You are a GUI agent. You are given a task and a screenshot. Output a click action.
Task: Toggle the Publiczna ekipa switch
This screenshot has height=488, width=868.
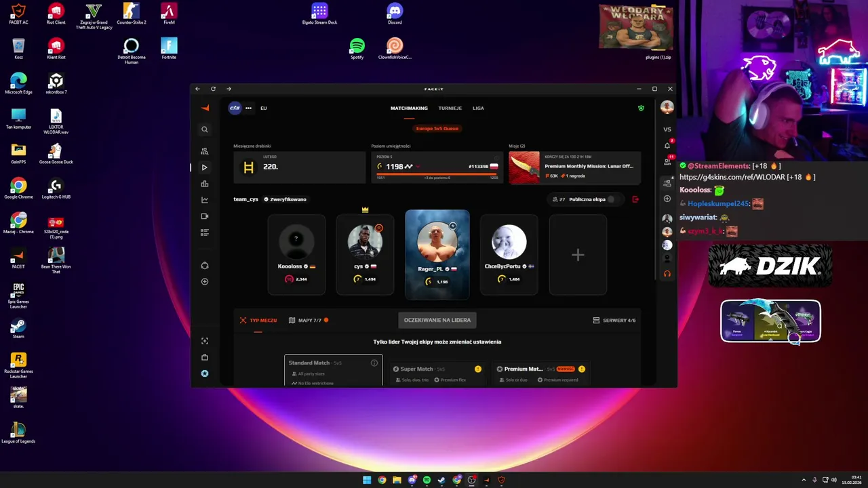coord(613,199)
